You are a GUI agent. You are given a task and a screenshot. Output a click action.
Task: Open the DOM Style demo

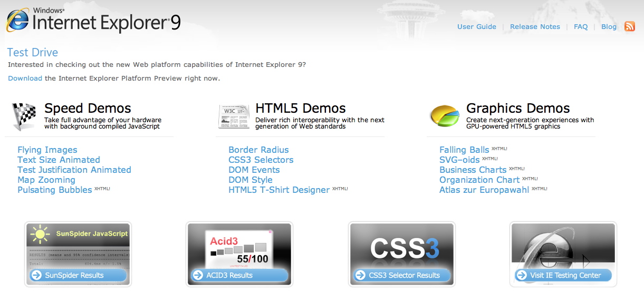[x=251, y=180]
